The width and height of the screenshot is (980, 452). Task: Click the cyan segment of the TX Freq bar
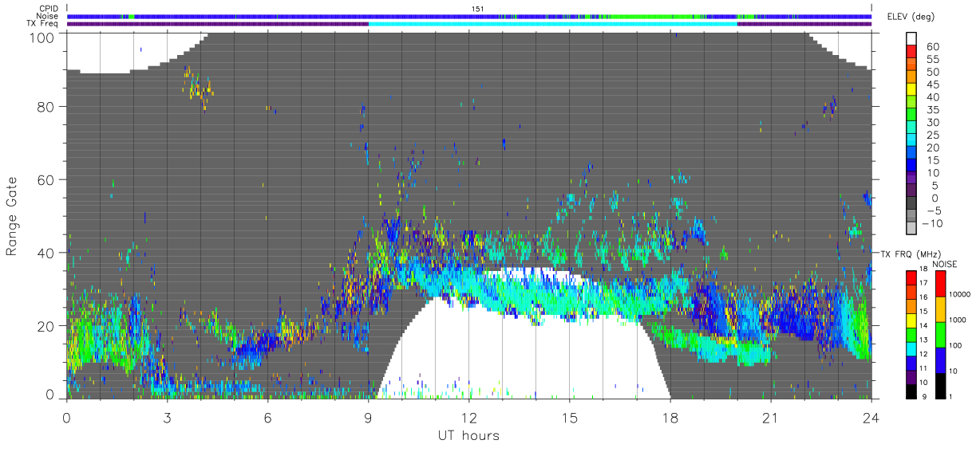552,24
